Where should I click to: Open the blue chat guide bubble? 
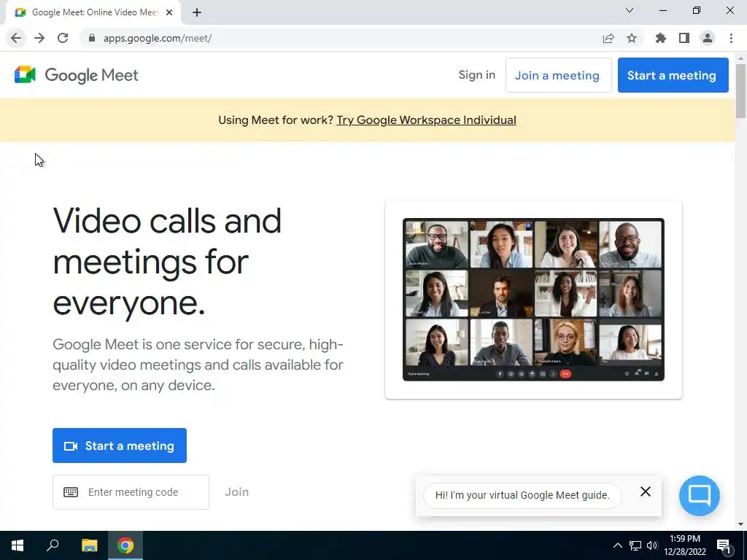[x=700, y=495]
